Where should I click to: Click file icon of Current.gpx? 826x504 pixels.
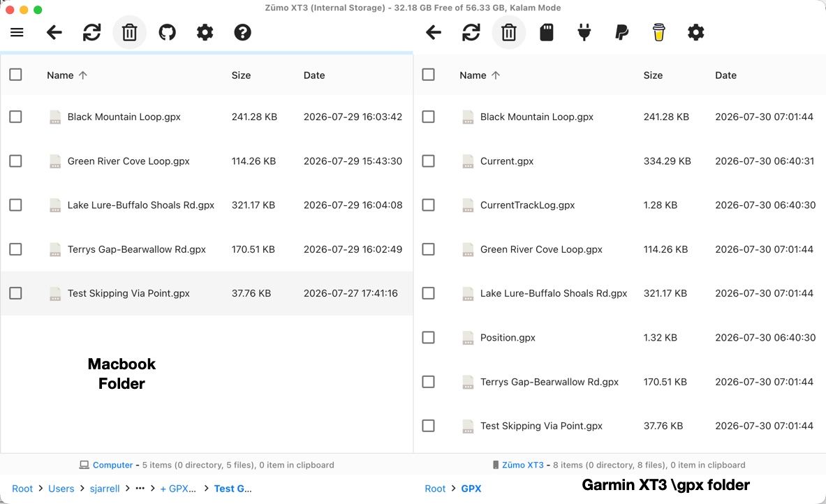pos(468,161)
